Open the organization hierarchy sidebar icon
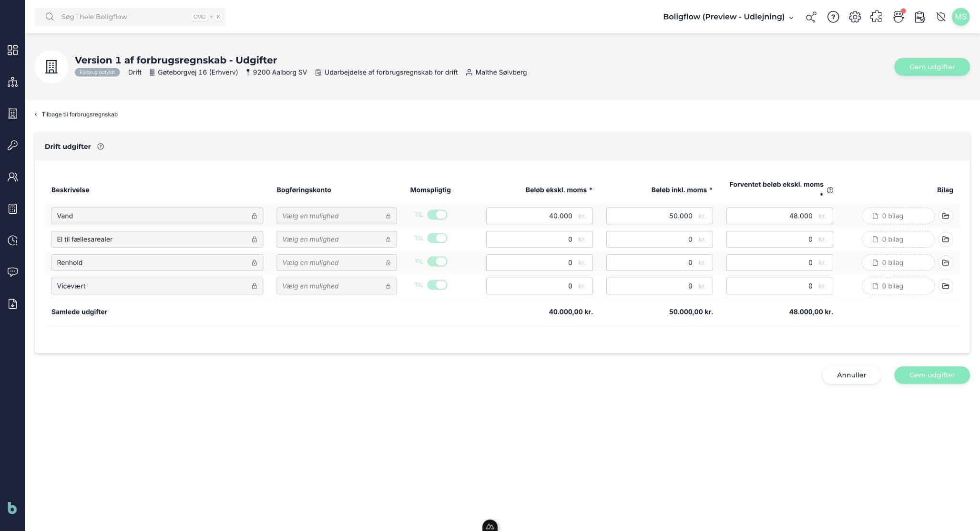The height and width of the screenshot is (531, 980). 12,82
